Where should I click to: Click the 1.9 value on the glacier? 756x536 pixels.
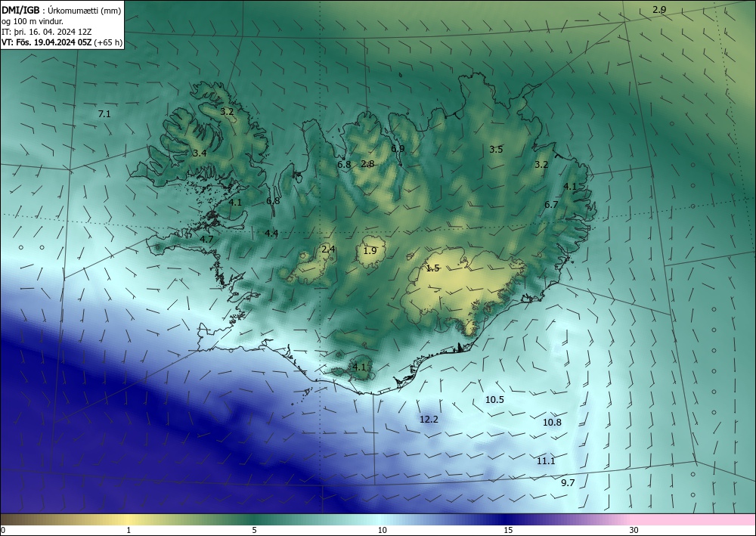tap(370, 251)
